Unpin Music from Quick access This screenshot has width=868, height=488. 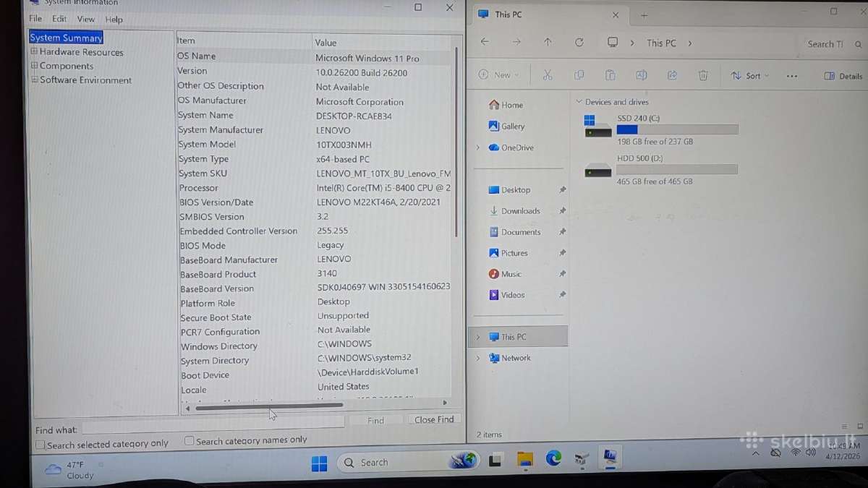click(562, 274)
